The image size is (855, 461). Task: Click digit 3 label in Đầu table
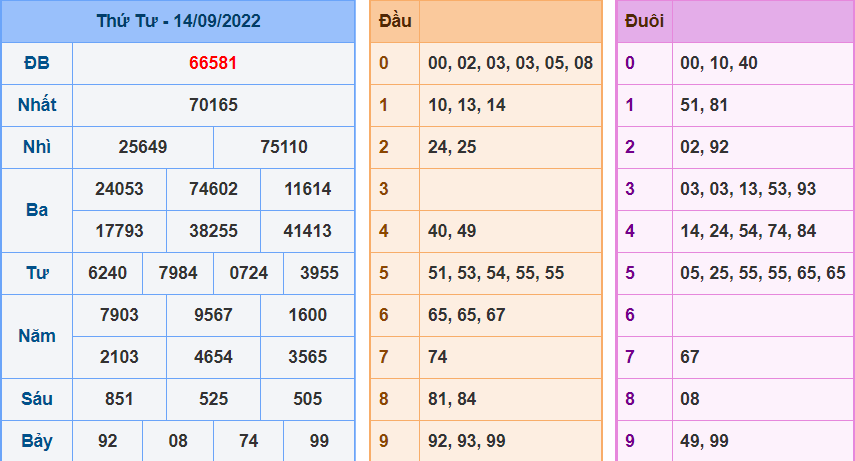point(384,189)
